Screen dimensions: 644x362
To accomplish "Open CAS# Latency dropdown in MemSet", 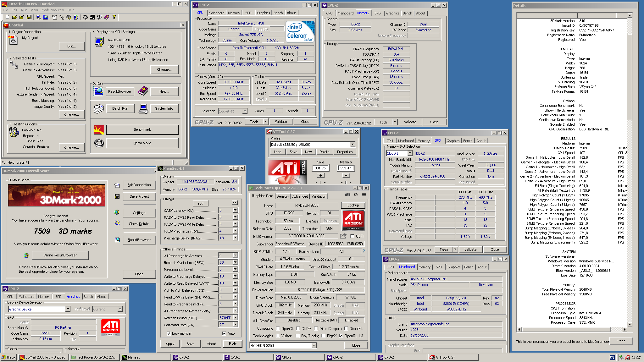I will click(235, 210).
